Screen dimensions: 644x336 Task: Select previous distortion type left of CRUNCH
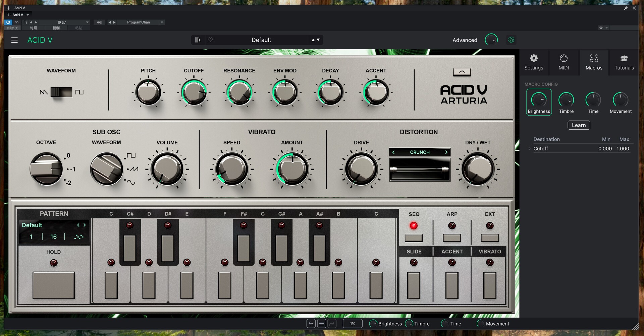point(393,152)
